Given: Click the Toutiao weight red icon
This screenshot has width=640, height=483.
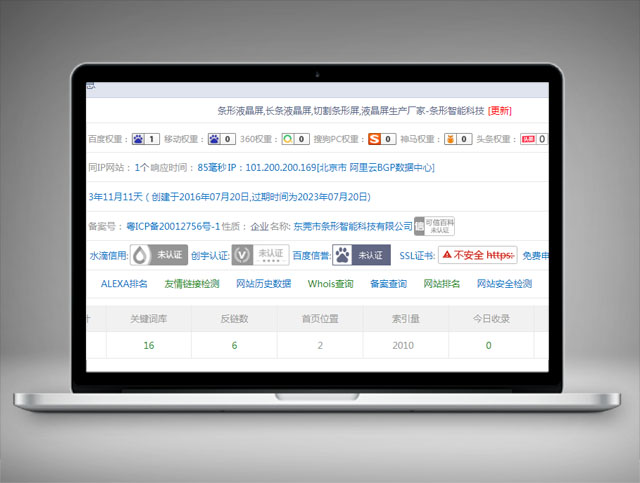Looking at the screenshot, I should (x=528, y=139).
